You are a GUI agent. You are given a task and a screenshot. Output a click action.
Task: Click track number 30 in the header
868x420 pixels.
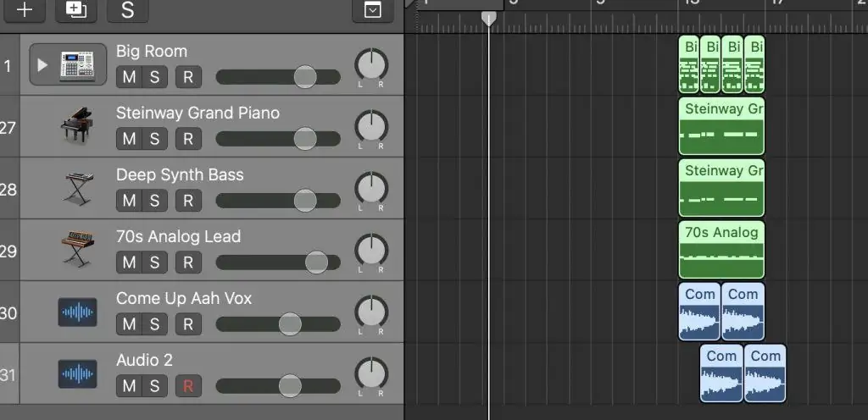coord(8,313)
